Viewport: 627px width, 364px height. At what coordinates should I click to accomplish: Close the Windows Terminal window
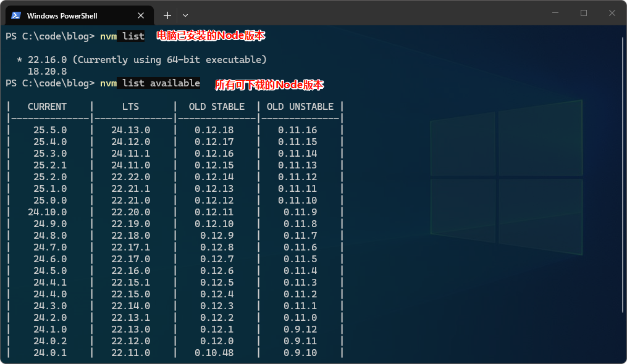[612, 13]
